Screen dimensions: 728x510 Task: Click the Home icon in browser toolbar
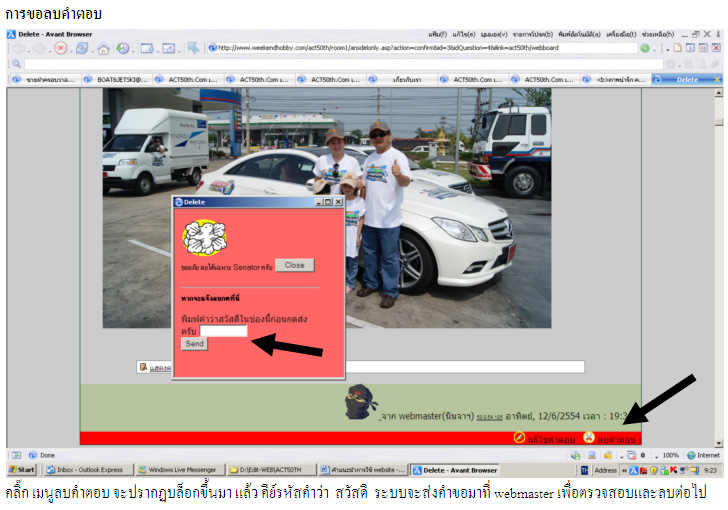click(103, 48)
